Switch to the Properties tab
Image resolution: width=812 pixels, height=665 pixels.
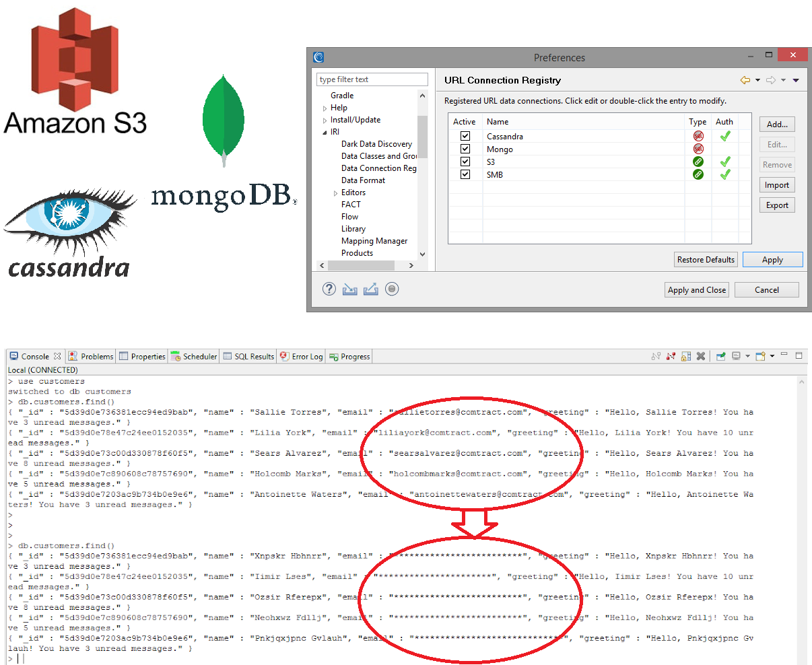point(142,356)
